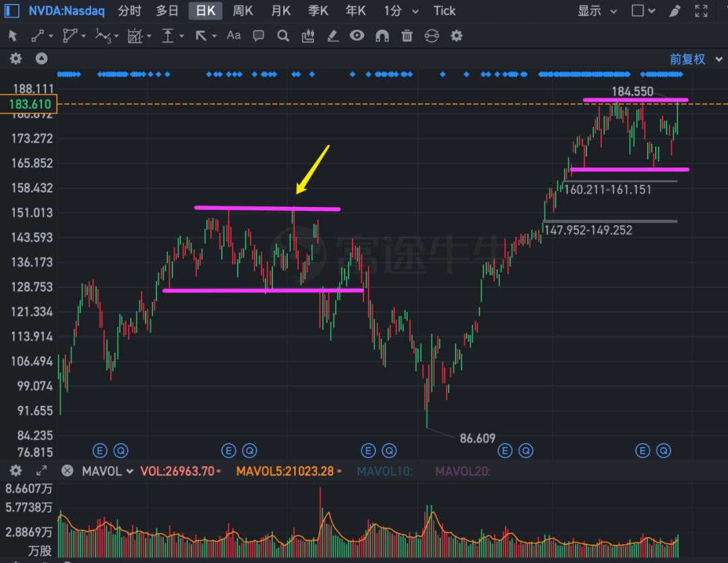Click the trash icon to delete drawings
Image resolution: width=728 pixels, height=563 pixels.
pyautogui.click(x=406, y=35)
